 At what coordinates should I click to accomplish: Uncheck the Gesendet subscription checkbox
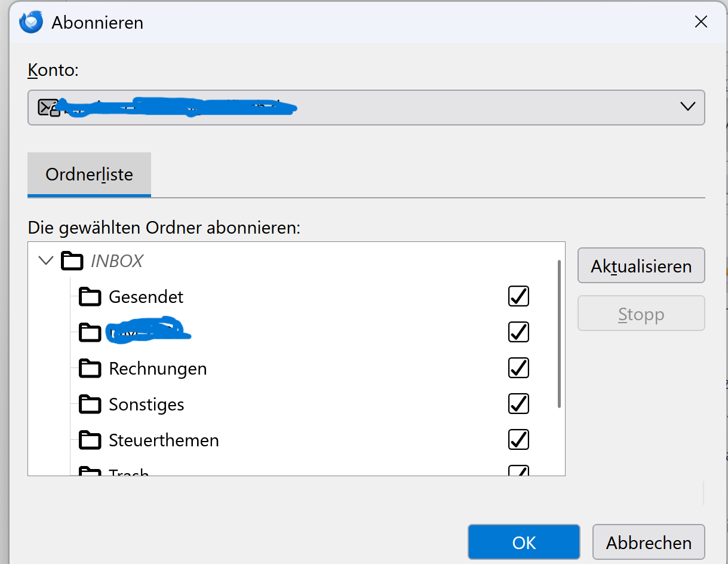pos(518,296)
